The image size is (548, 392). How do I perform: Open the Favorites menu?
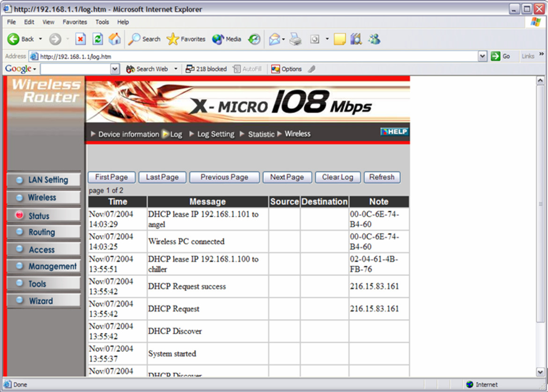coord(75,22)
